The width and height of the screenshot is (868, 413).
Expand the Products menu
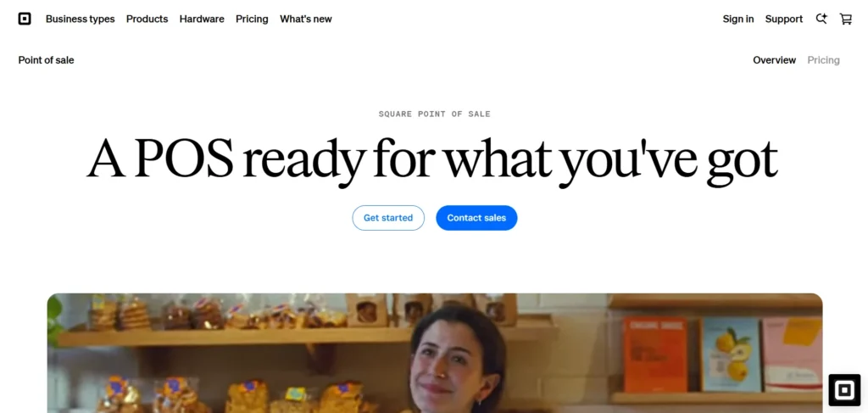pos(147,19)
